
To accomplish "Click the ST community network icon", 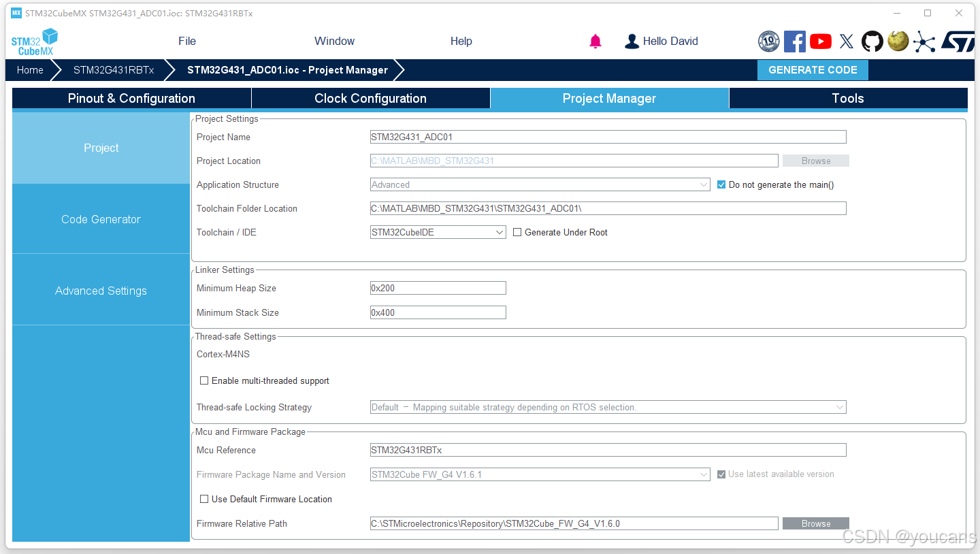I will (x=924, y=42).
